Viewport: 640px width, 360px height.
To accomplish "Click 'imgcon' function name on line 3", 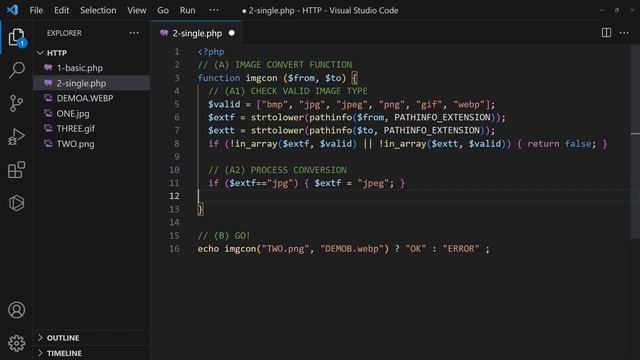I will pyautogui.click(x=261, y=78).
